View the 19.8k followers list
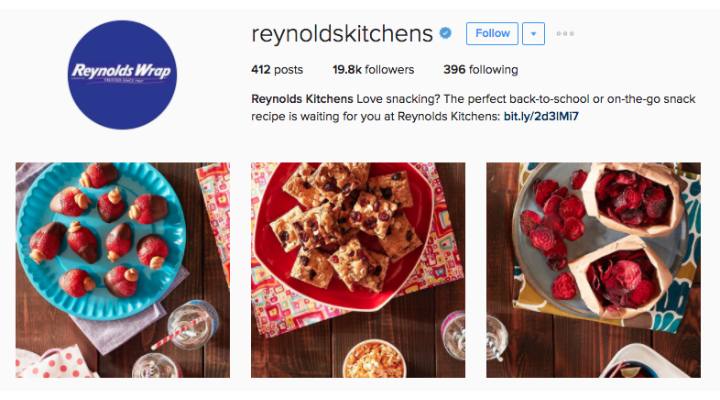 [x=373, y=70]
